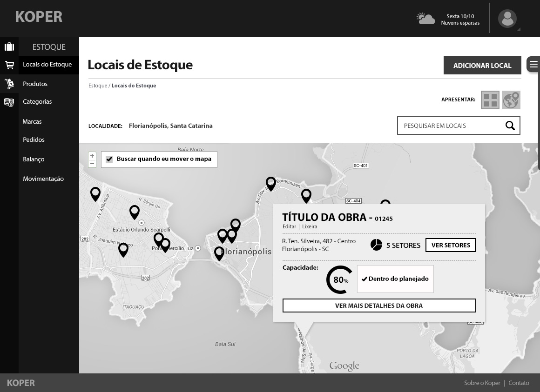Click the pie chart icon beside 5 Setores
540x392 pixels.
click(x=376, y=245)
